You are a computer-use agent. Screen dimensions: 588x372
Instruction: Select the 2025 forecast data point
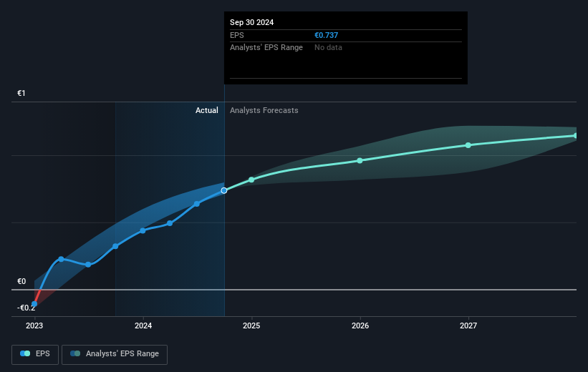[x=251, y=180]
